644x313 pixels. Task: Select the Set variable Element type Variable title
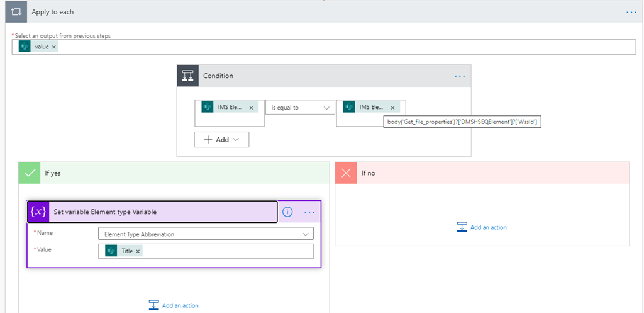[x=105, y=212]
